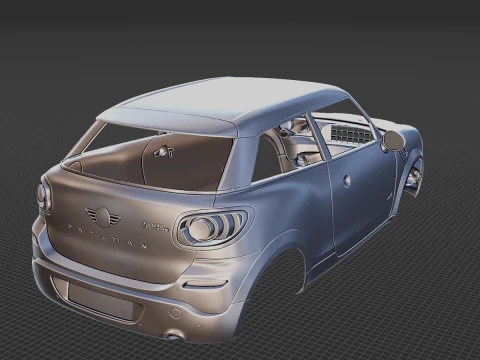This screenshot has height=360, width=480.
Task: Click the MINI winged logo on tailgate
Action: tap(103, 217)
